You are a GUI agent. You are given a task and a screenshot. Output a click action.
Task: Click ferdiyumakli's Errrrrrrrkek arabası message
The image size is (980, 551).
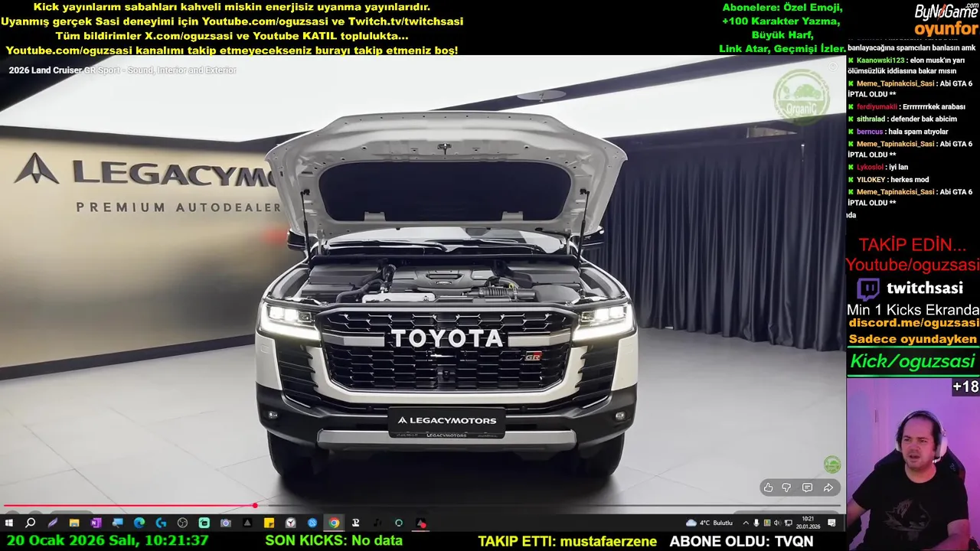(906, 107)
